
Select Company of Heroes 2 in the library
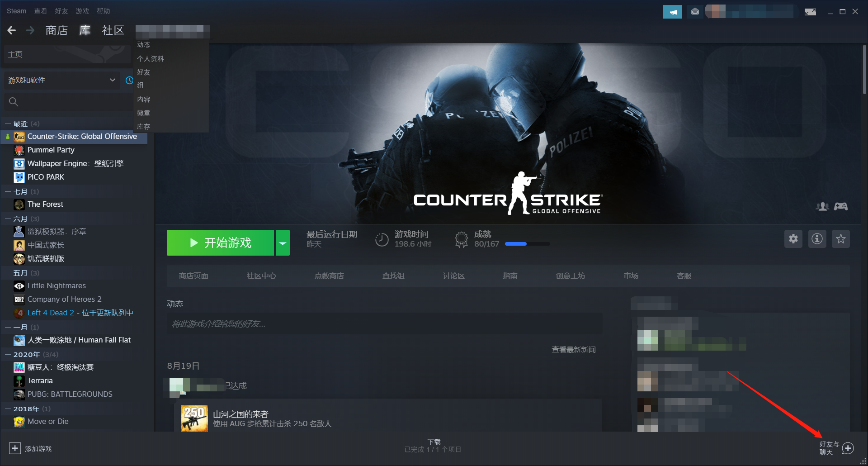pos(74,299)
